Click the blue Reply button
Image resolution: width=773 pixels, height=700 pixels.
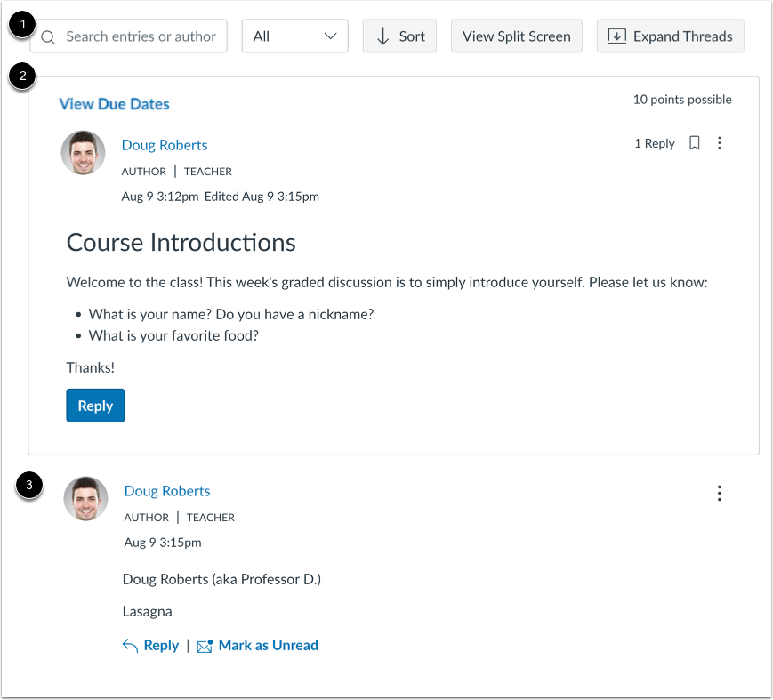click(96, 406)
